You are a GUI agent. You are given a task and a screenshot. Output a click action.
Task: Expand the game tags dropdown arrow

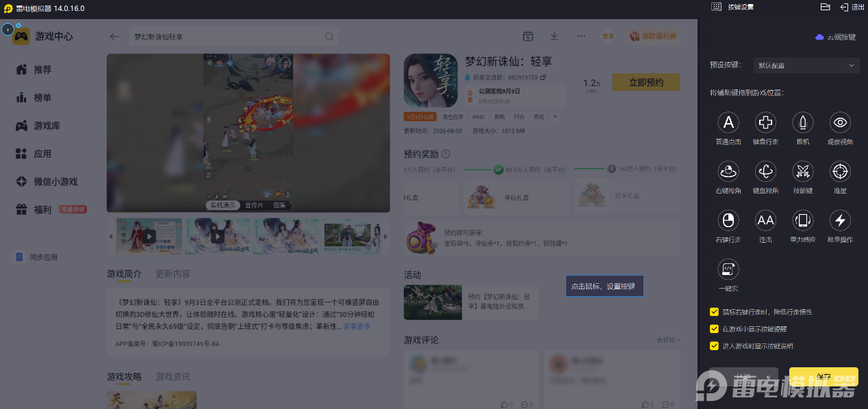click(555, 117)
